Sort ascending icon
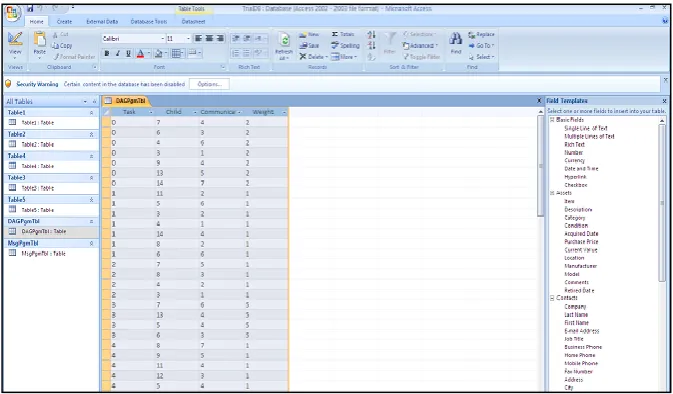Image resolution: width=673 pixels, height=394 pixels. (x=371, y=35)
